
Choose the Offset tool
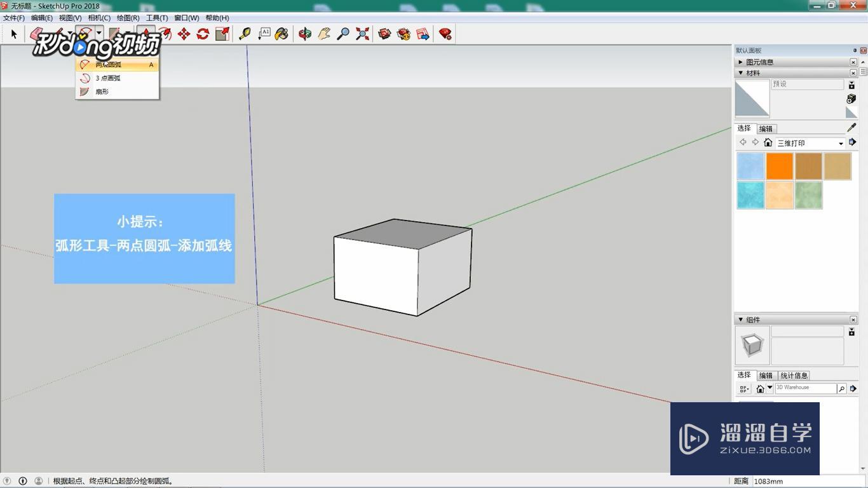(x=165, y=34)
